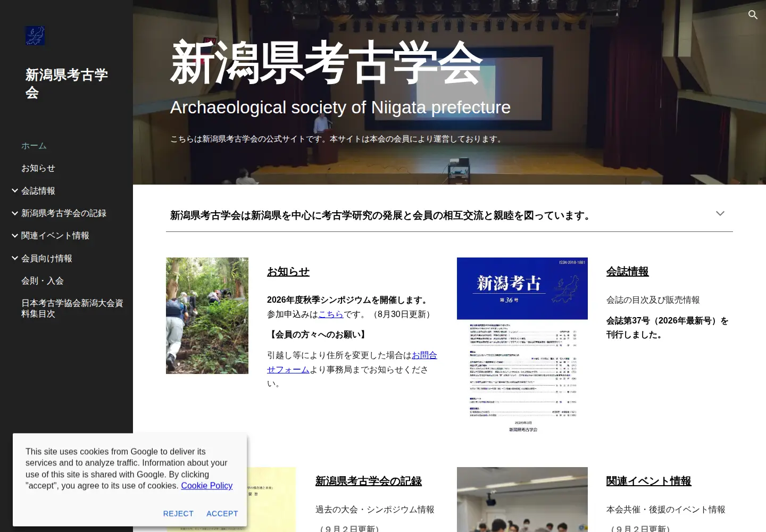Open the Cookie Policy link
The width and height of the screenshot is (766, 532).
coord(207,486)
